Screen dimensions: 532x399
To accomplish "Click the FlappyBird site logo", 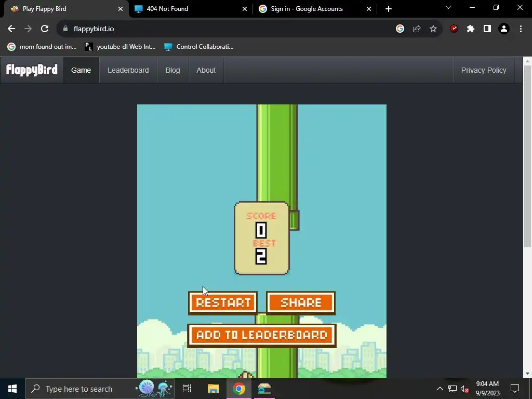I will [x=32, y=70].
